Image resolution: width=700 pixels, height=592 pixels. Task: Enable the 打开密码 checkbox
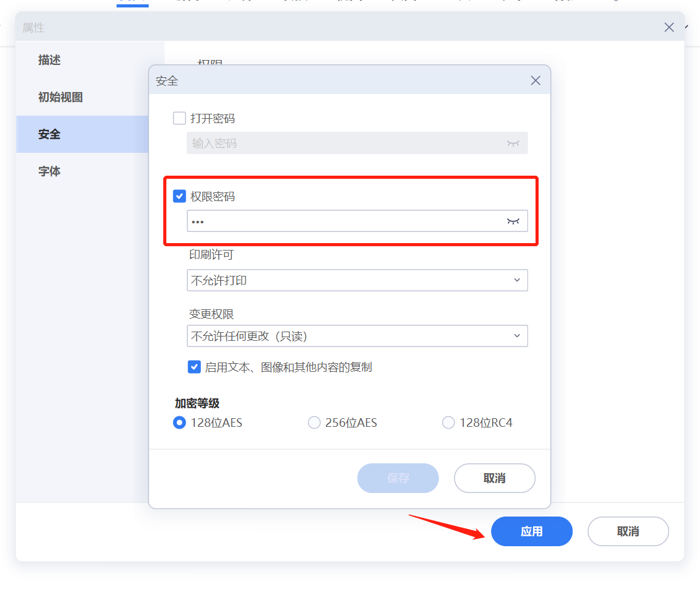coord(179,118)
